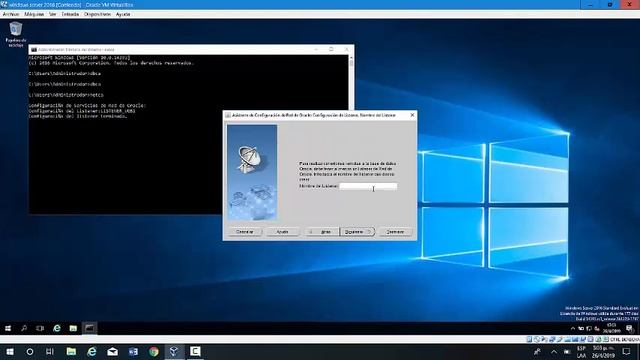Open the guest action center notification icon
This screenshot has width=640, height=360.
click(x=629, y=328)
